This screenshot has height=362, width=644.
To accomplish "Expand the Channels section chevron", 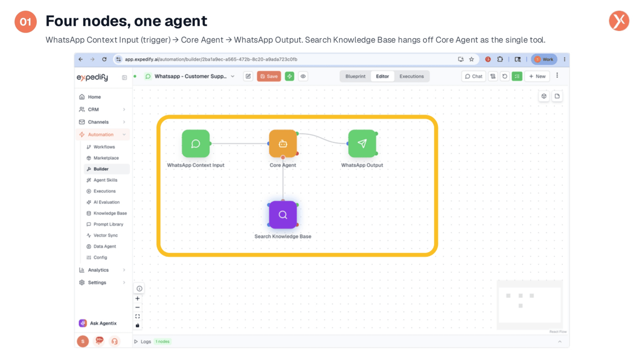I will (124, 122).
